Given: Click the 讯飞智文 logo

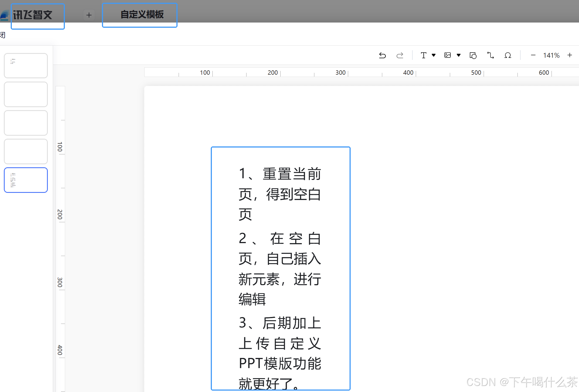Looking at the screenshot, I should pos(32,15).
